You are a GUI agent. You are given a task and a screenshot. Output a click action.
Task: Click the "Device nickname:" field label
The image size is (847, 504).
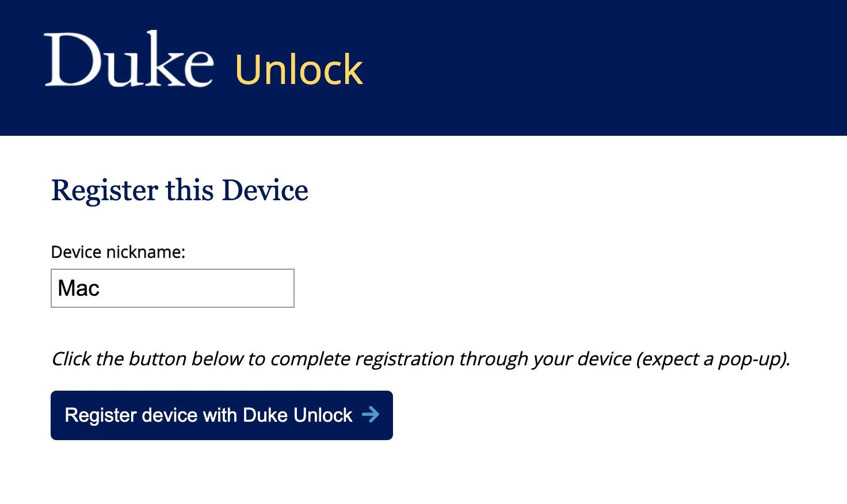pos(118,252)
